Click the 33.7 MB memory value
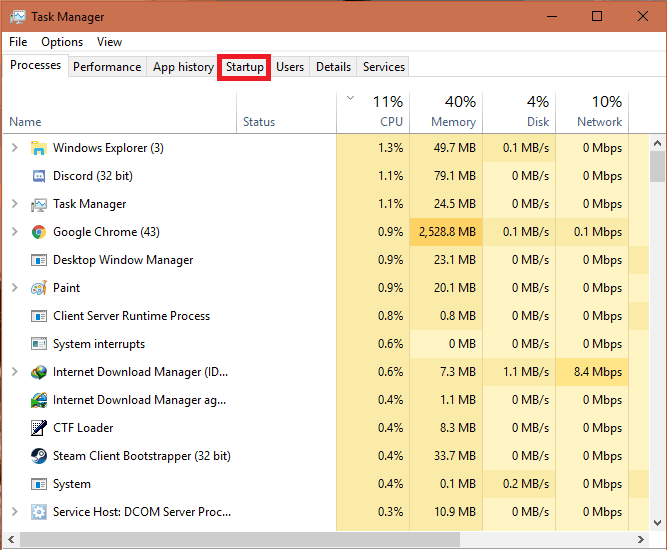Viewport: 667px width, 550px height. tap(455, 456)
